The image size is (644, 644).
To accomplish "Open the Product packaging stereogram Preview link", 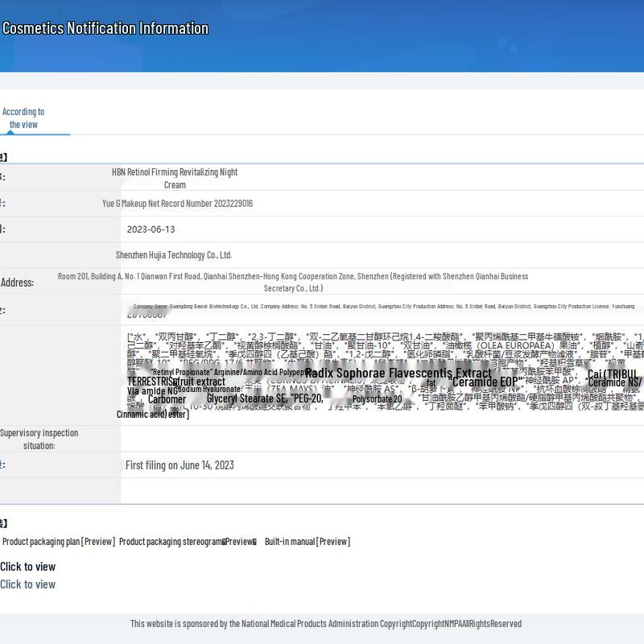I will (x=188, y=541).
